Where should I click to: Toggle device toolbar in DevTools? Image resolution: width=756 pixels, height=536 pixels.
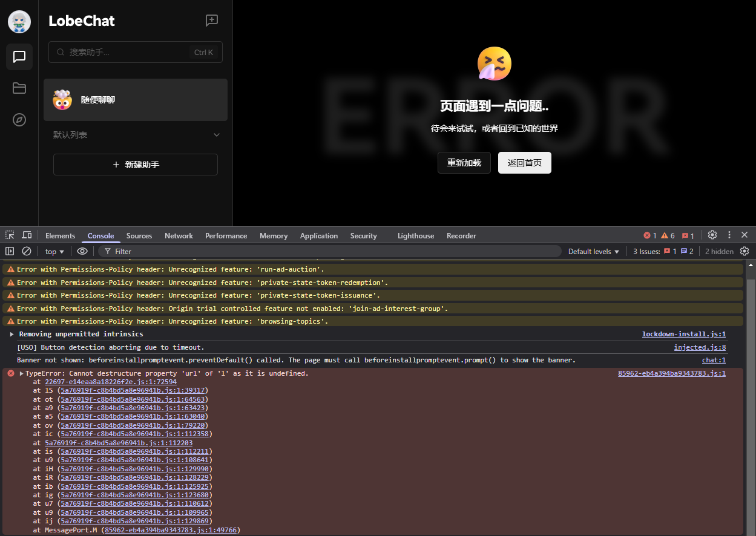(x=27, y=235)
